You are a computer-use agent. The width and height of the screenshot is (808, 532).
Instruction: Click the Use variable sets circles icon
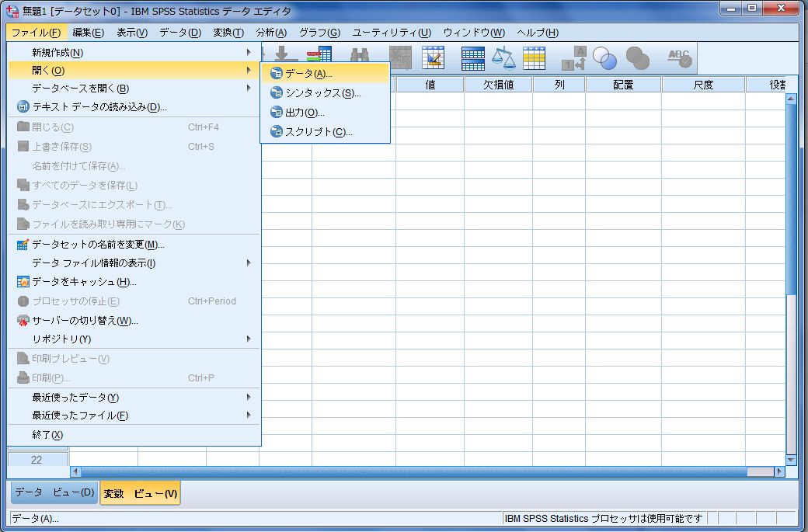coord(604,57)
